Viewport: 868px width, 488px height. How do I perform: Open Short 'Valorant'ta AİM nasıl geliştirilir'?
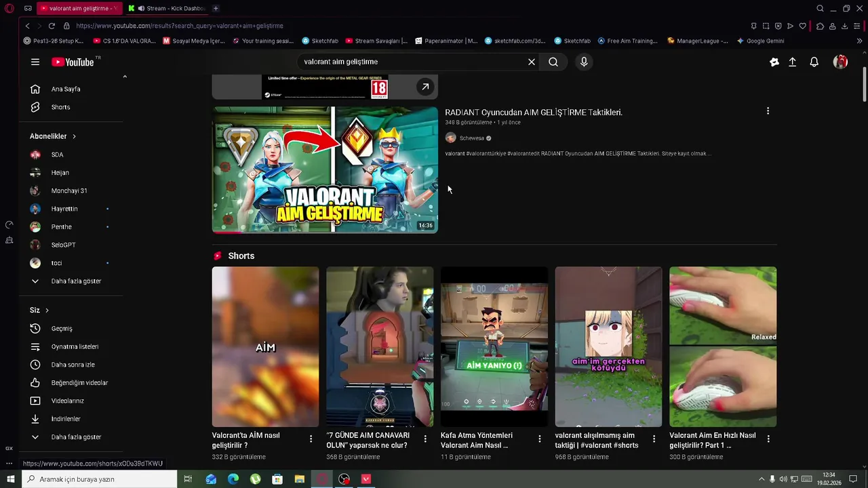click(265, 346)
